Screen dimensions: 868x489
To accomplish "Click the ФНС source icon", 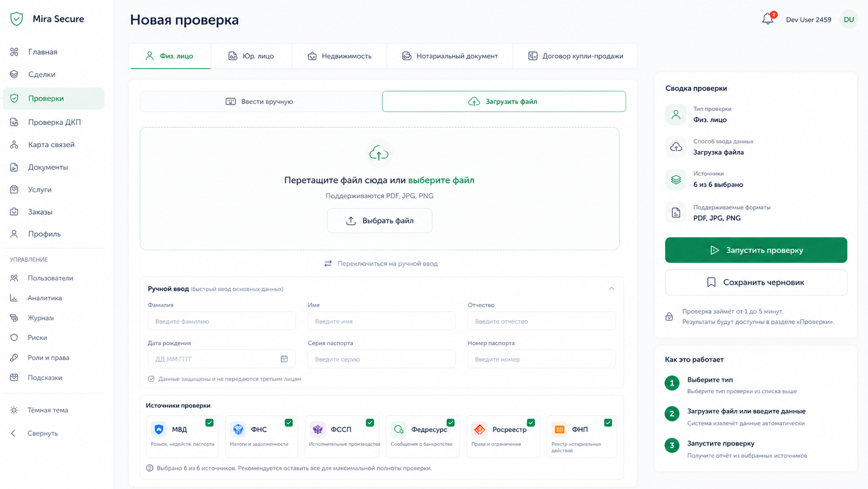I will pyautogui.click(x=238, y=429).
